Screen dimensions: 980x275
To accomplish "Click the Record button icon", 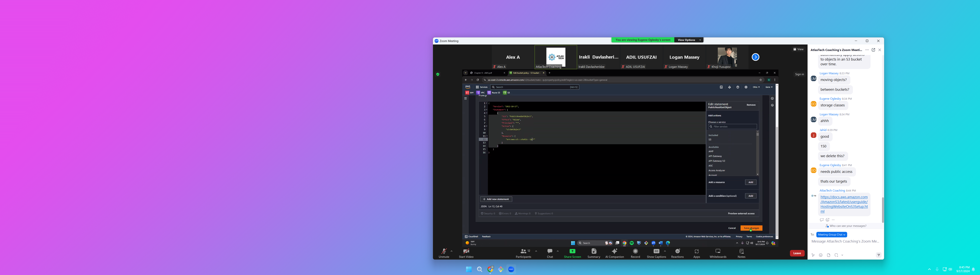I will click(635, 252).
